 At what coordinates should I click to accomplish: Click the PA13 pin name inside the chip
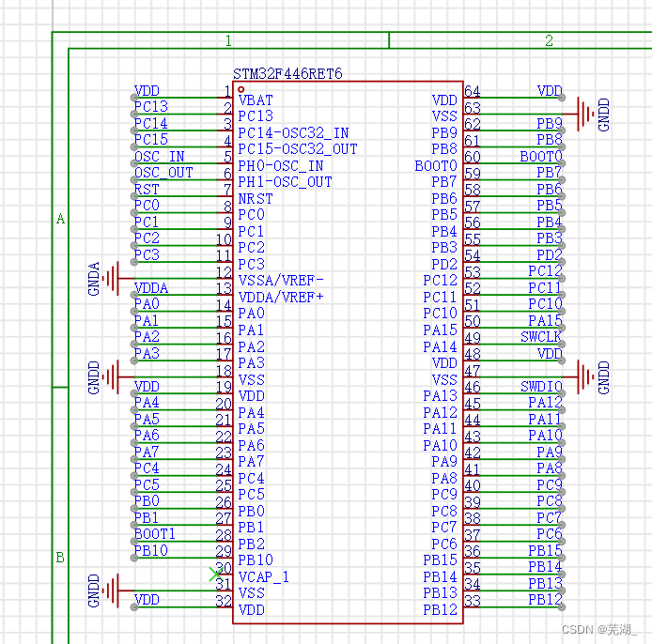(440, 395)
